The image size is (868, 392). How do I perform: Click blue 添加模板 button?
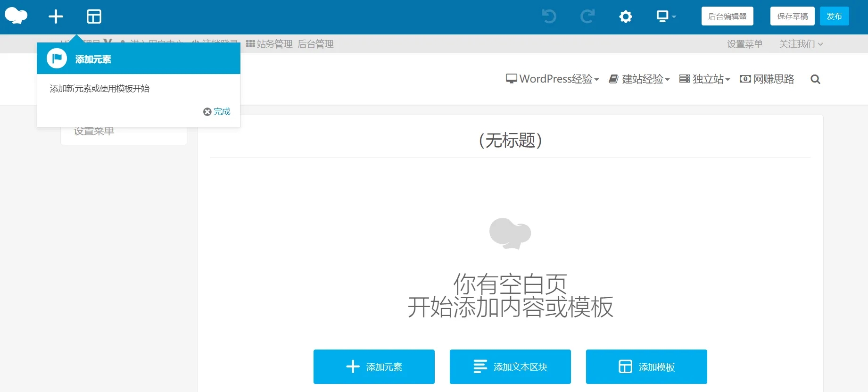[x=646, y=367]
